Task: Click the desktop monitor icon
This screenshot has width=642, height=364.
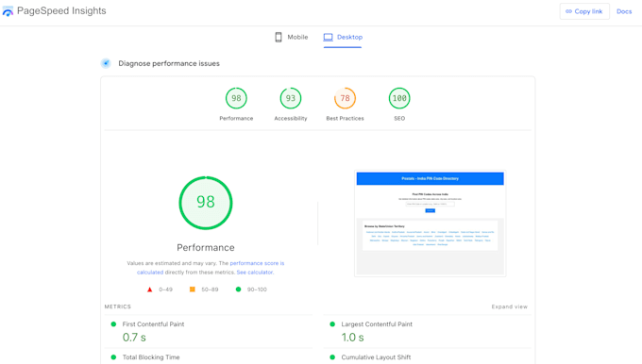Action: 328,37
